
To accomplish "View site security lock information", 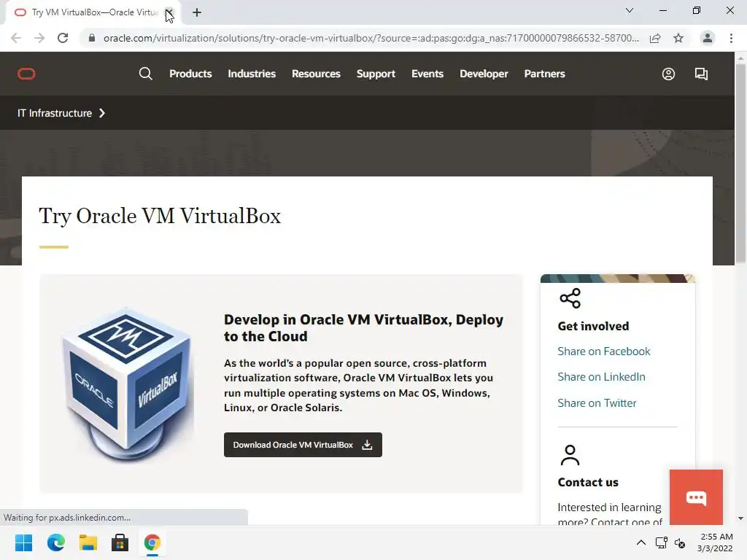I will pyautogui.click(x=92, y=38).
